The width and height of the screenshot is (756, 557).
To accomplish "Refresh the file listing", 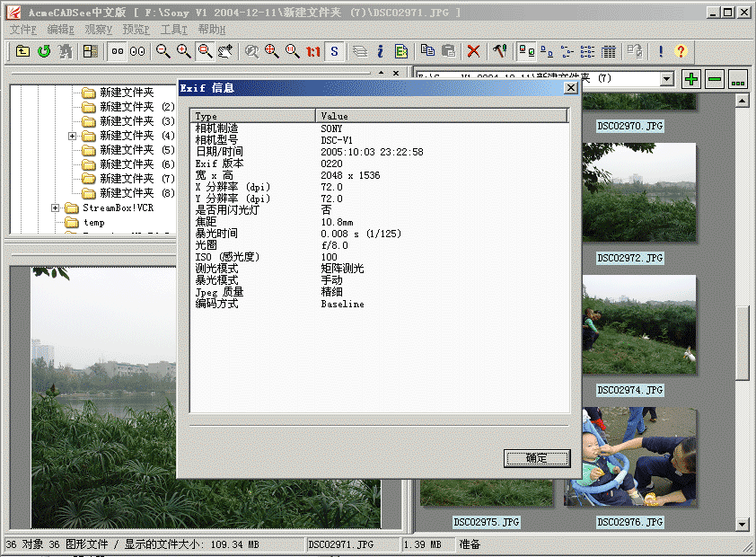I will (x=44, y=51).
